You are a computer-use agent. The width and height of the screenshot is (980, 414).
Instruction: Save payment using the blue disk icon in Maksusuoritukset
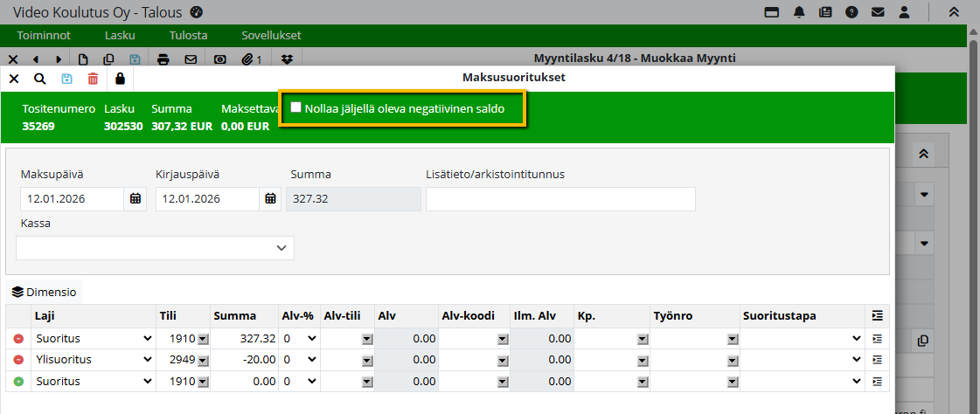[66, 79]
